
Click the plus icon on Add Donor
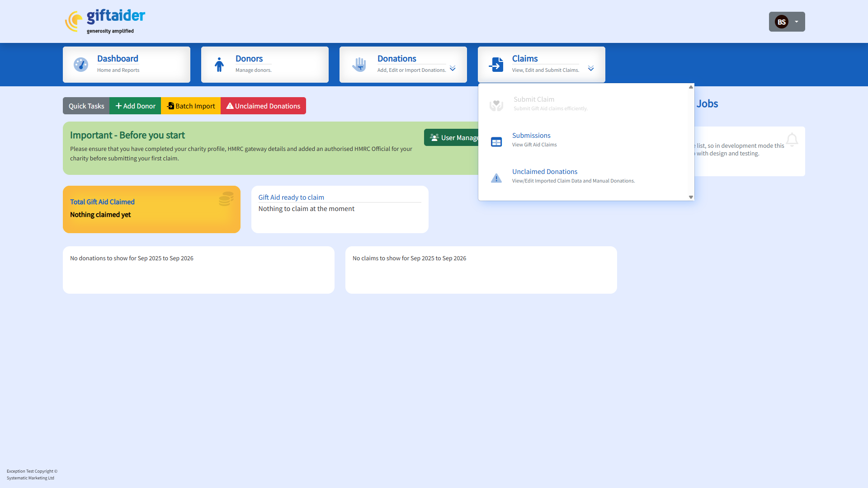[118, 106]
